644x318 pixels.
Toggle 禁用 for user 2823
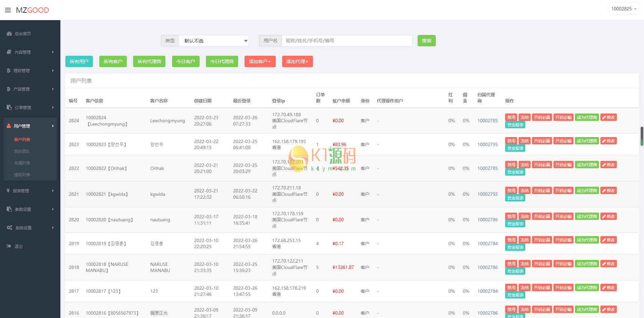[511, 141]
